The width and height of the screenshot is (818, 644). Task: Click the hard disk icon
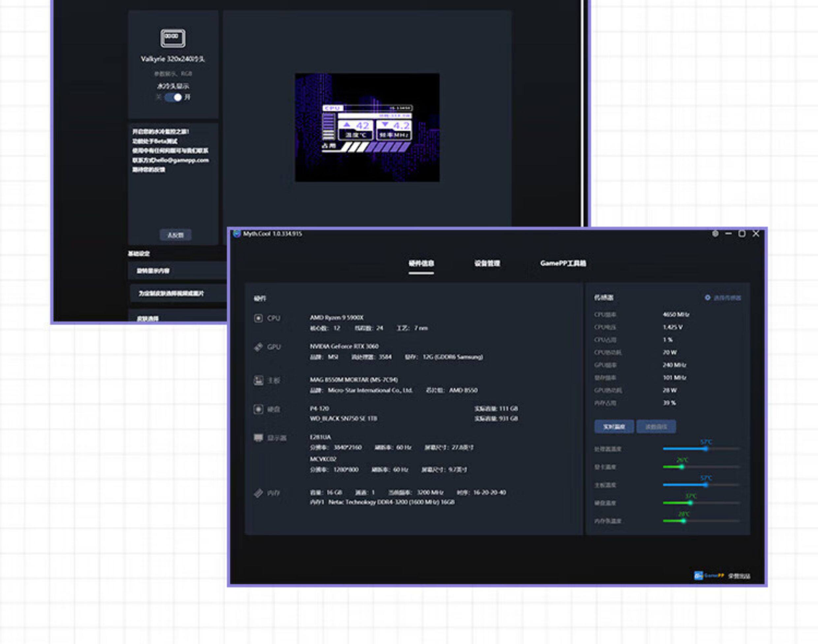pyautogui.click(x=258, y=409)
